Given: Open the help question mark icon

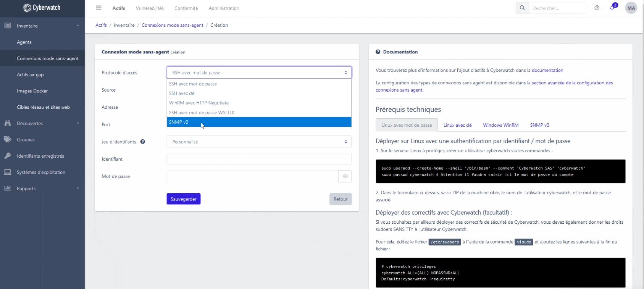Looking at the screenshot, I should 597,8.
